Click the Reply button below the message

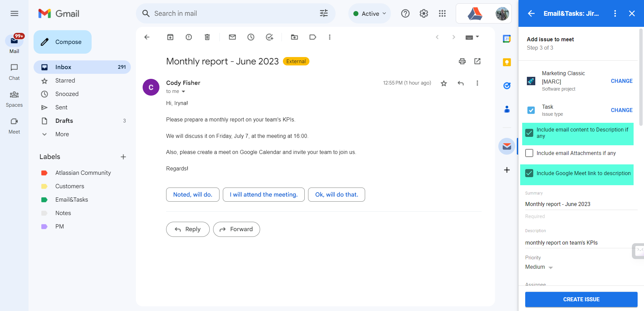click(x=188, y=229)
